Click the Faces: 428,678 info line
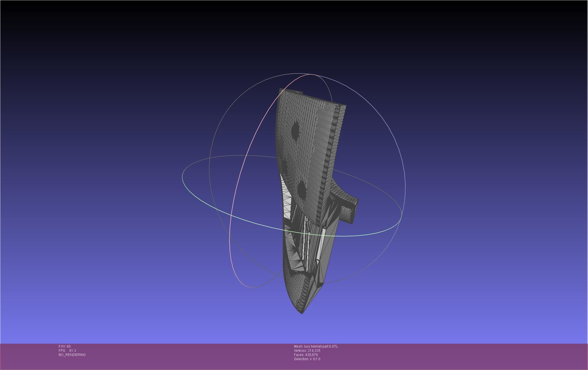588x370 pixels. (306, 355)
